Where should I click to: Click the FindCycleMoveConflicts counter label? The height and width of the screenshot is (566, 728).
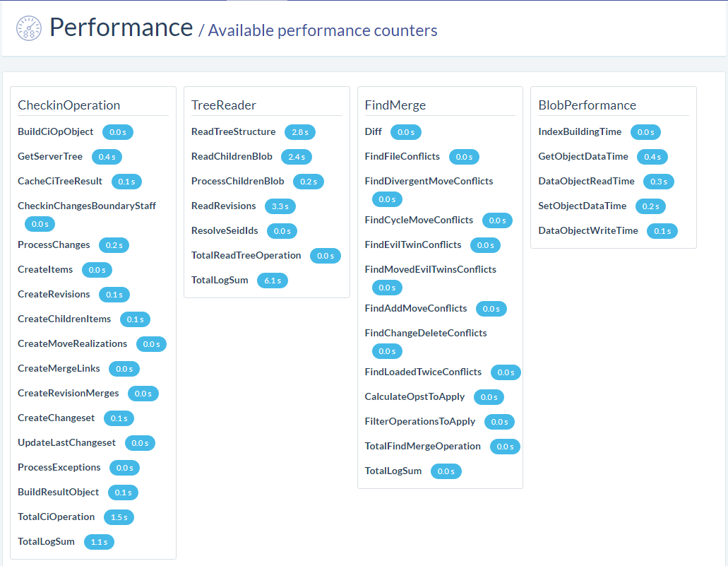tap(419, 220)
